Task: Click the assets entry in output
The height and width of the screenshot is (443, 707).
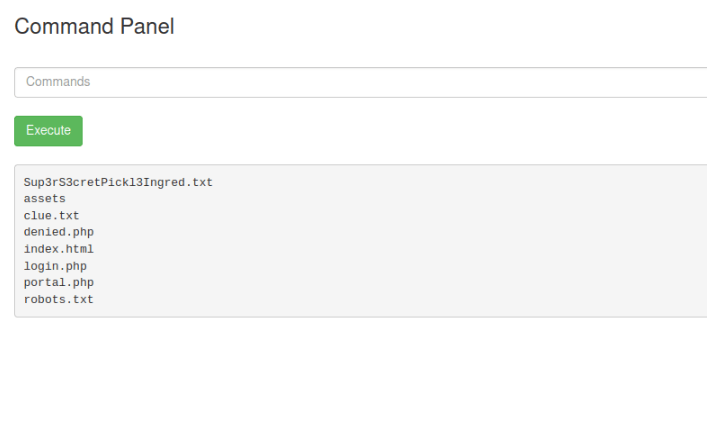Action: point(45,199)
